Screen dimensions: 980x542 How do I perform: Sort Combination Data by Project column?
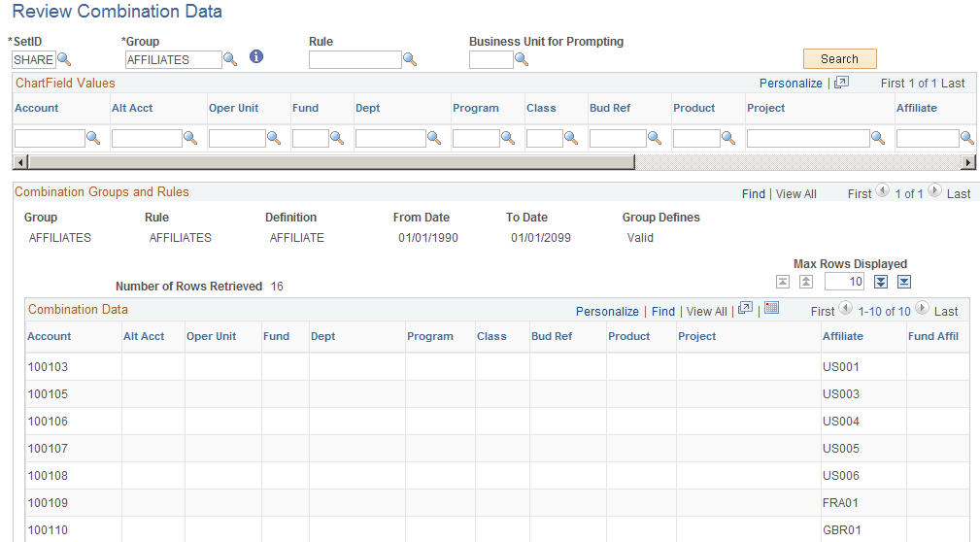click(696, 336)
